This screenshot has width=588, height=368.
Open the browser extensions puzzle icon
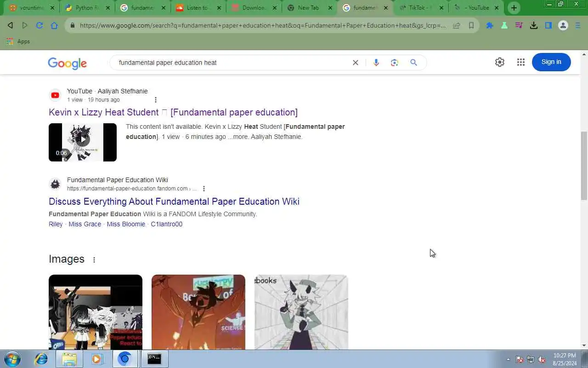tap(490, 25)
